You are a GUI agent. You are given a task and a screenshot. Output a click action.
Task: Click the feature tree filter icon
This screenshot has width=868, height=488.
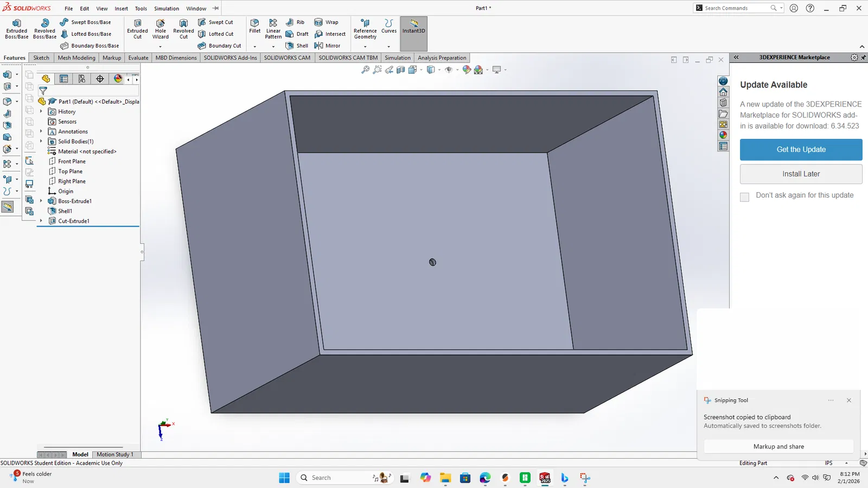43,91
